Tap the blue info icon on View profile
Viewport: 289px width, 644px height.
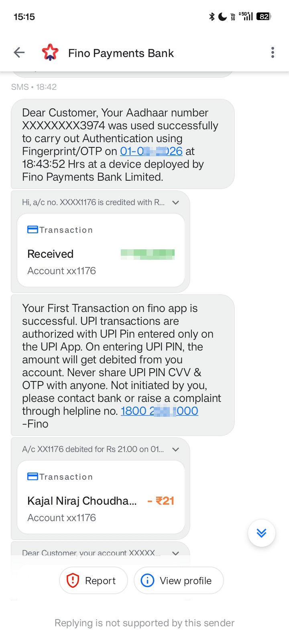click(x=147, y=581)
